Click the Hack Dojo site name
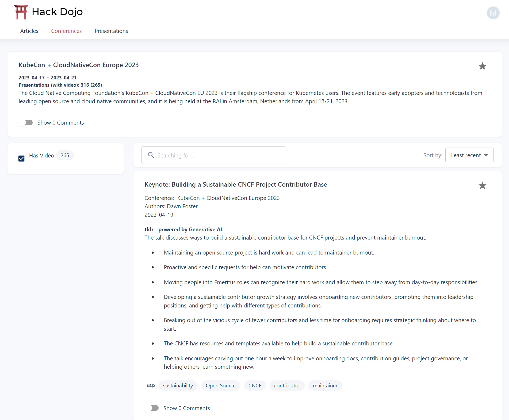 click(57, 12)
